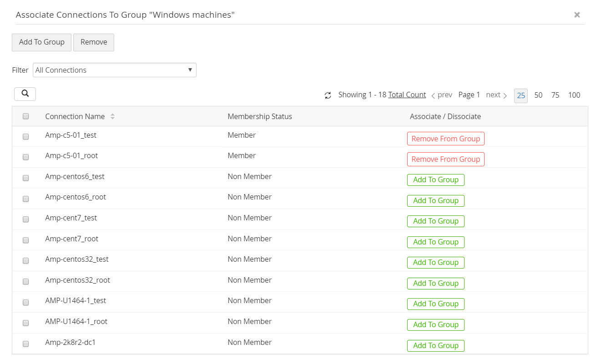Click the search magnifier icon button
The width and height of the screenshot is (601, 364).
click(x=25, y=94)
